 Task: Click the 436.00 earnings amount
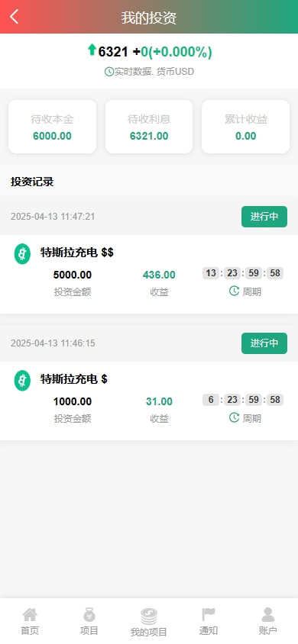coord(159,275)
